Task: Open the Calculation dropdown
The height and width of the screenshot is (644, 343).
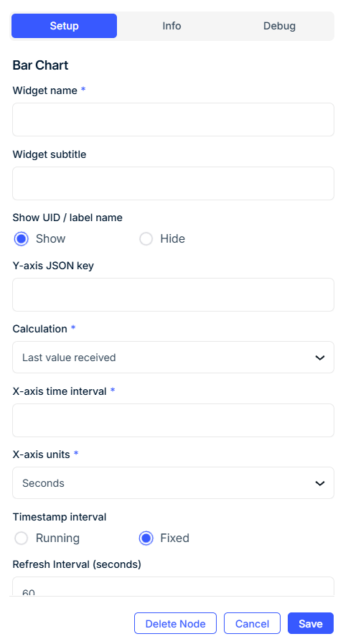Action: click(173, 358)
